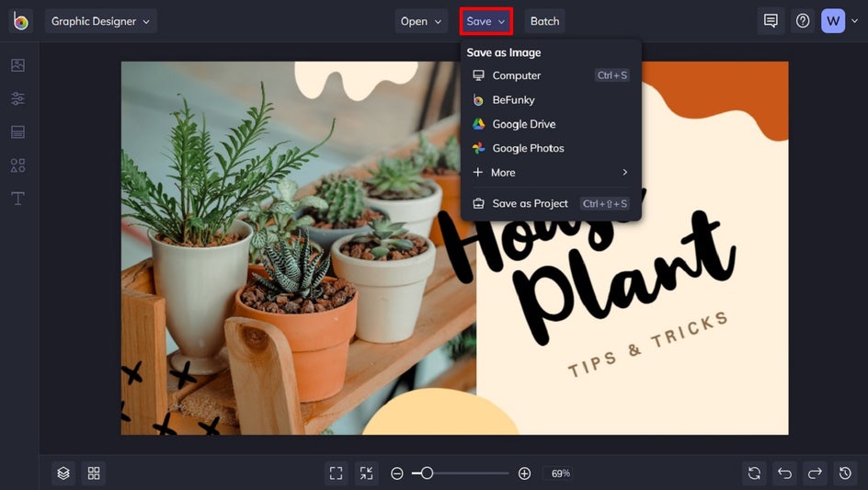The height and width of the screenshot is (490, 868).
Task: Adjust the zoom slider handle
Action: point(427,473)
